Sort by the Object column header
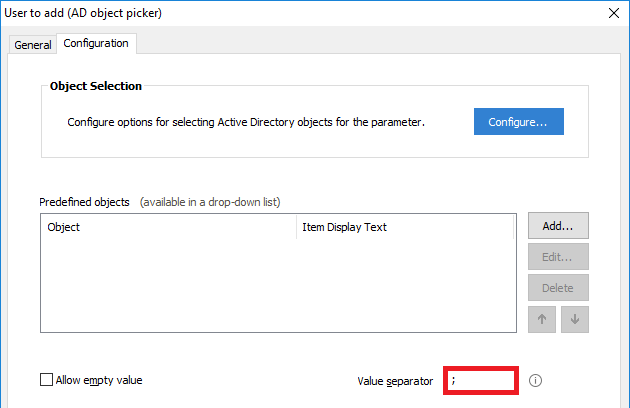The image size is (630, 408). point(168,227)
